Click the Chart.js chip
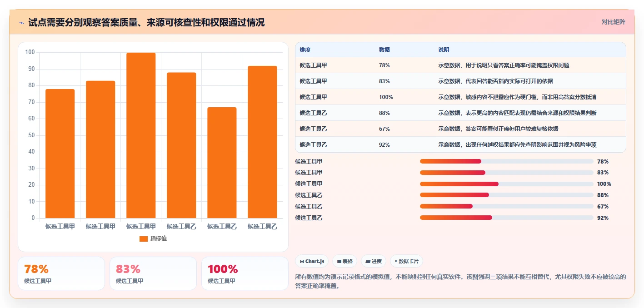Viewport: 644px width, 308px height. pos(312,261)
